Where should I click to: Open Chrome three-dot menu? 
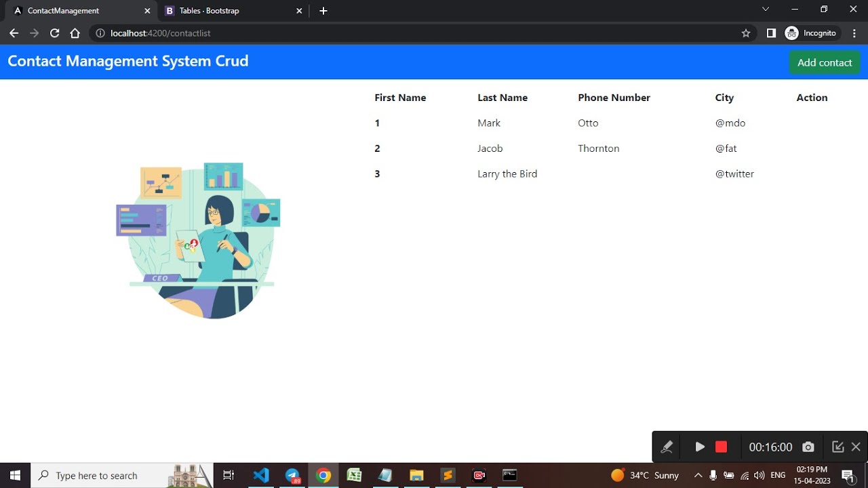[854, 33]
